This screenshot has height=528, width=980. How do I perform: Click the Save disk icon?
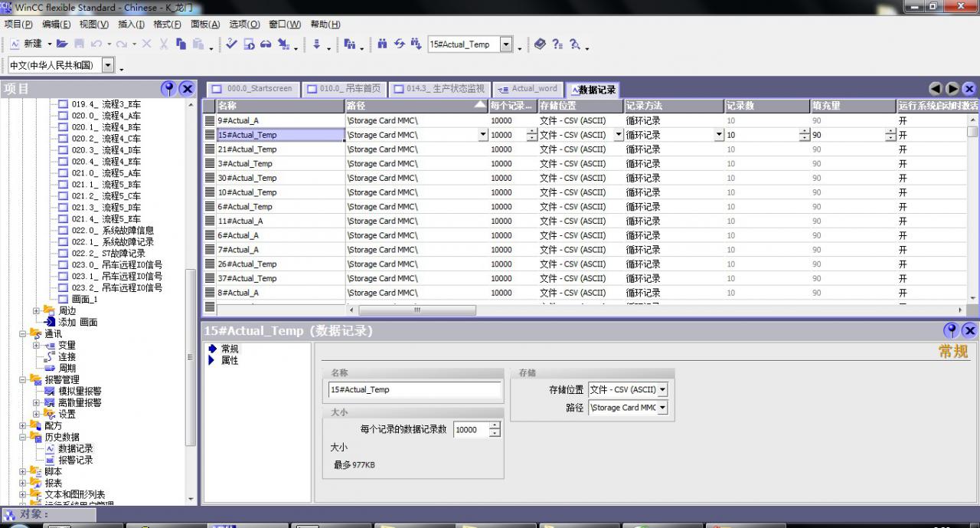tap(79, 44)
